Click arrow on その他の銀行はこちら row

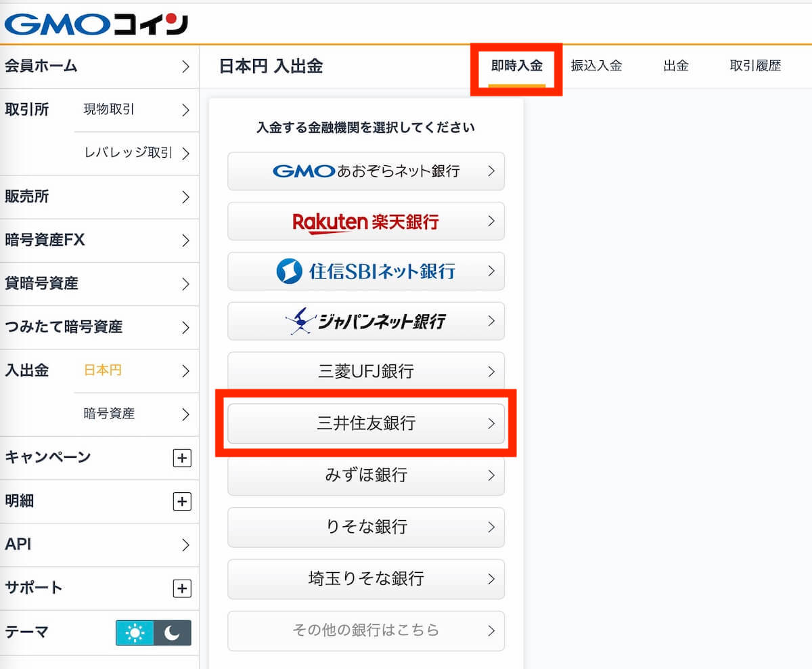(x=492, y=630)
